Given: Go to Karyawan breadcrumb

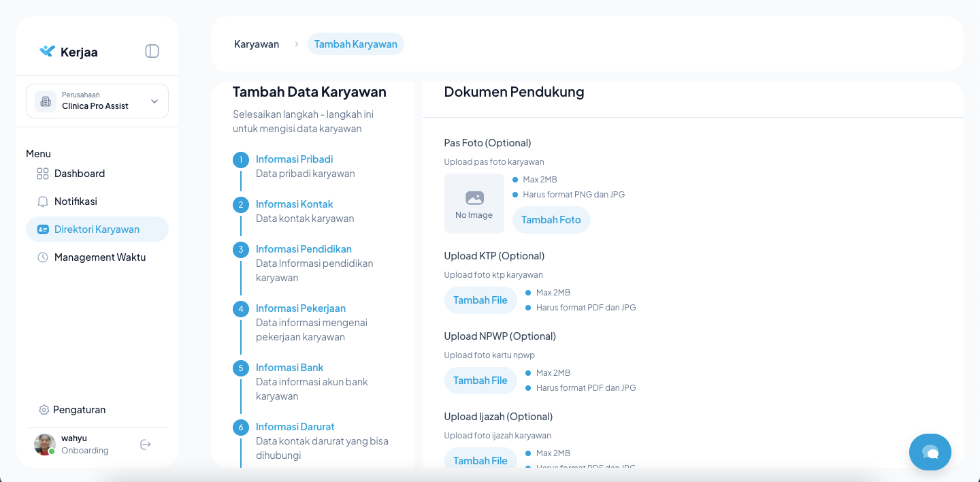Looking at the screenshot, I should coord(257,44).
